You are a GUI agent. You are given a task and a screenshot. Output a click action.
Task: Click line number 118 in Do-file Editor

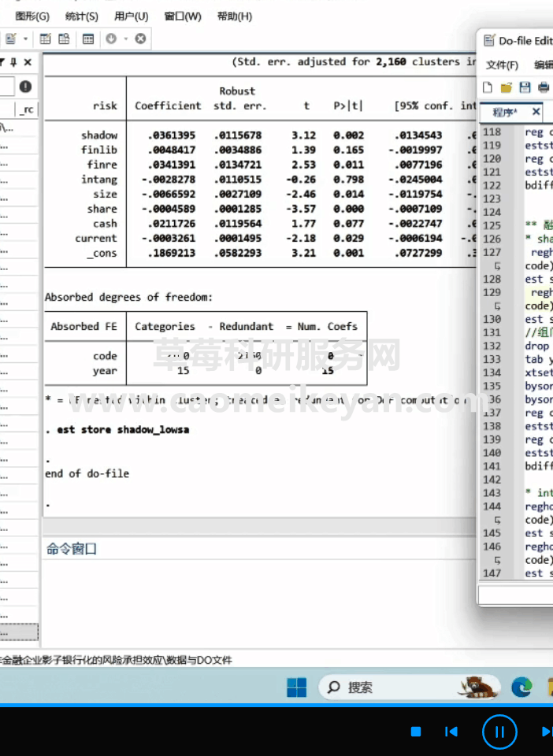tap(492, 132)
